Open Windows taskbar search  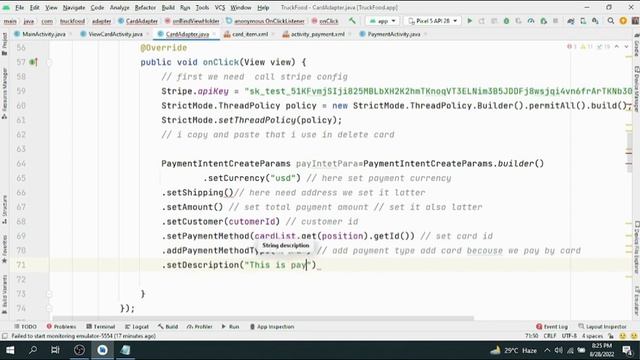(x=33, y=350)
